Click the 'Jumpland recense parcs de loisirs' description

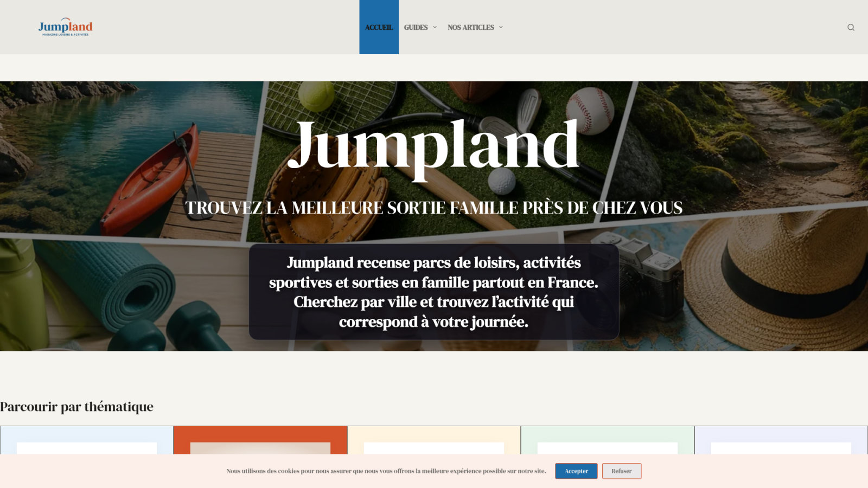[433, 292]
